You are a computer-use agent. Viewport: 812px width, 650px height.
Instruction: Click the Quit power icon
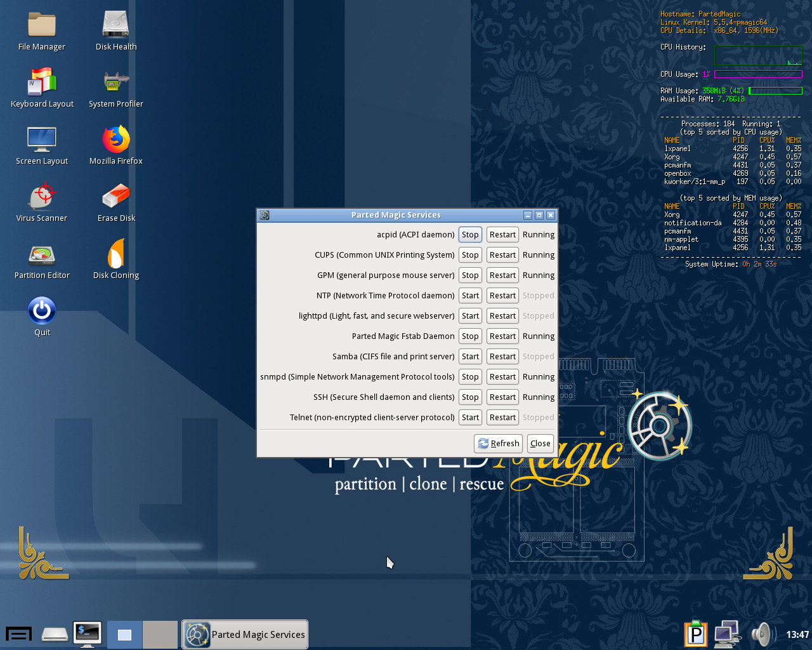pos(42,312)
